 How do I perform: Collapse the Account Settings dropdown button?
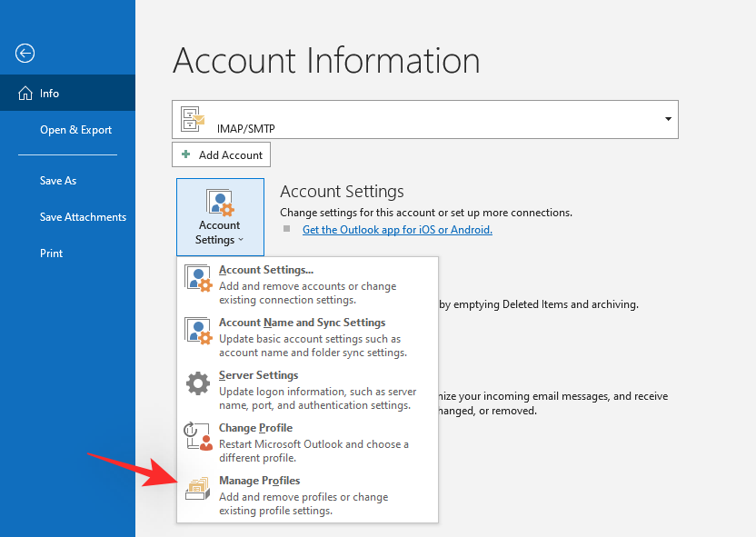(x=219, y=217)
